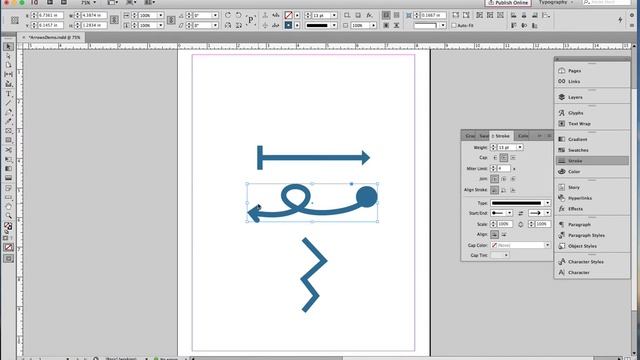The height and width of the screenshot is (360, 640).
Task: Click Fill and Stroke swatch in Tools panel
Action: tap(8, 226)
